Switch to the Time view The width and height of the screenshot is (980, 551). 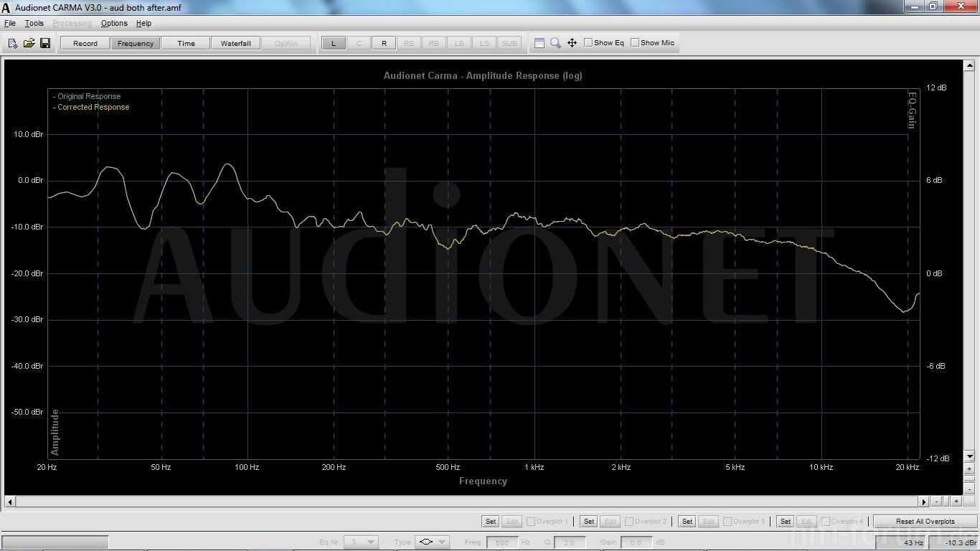(186, 43)
